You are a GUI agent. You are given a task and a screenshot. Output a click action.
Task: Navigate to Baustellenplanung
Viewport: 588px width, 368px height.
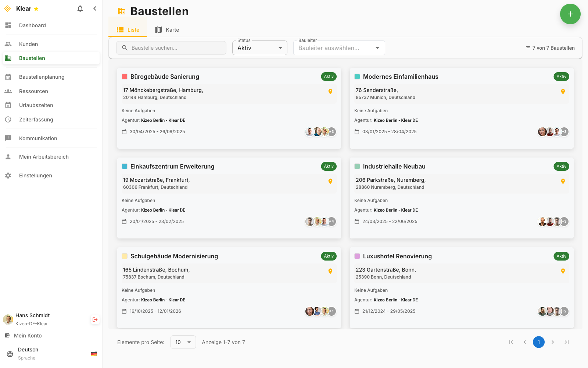point(42,77)
